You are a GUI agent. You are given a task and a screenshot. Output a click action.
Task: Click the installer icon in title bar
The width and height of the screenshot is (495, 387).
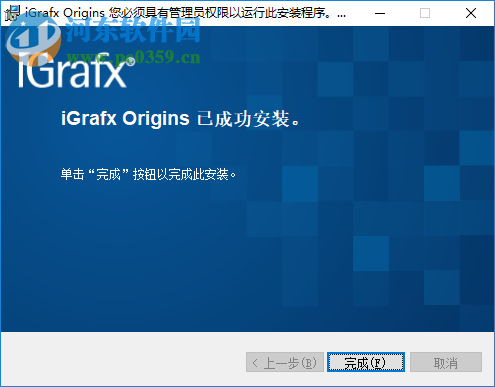(12, 13)
